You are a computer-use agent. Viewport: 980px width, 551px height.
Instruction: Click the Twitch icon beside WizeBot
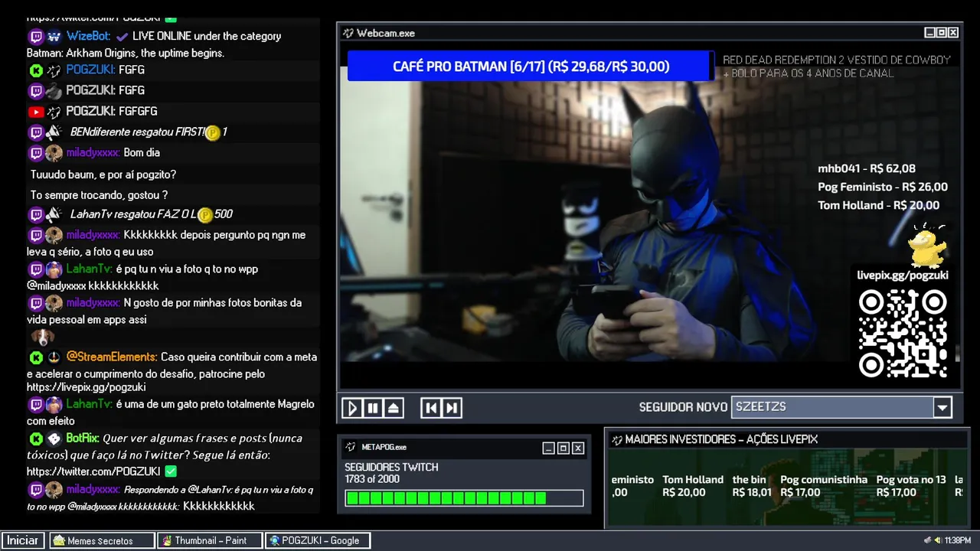coord(36,37)
